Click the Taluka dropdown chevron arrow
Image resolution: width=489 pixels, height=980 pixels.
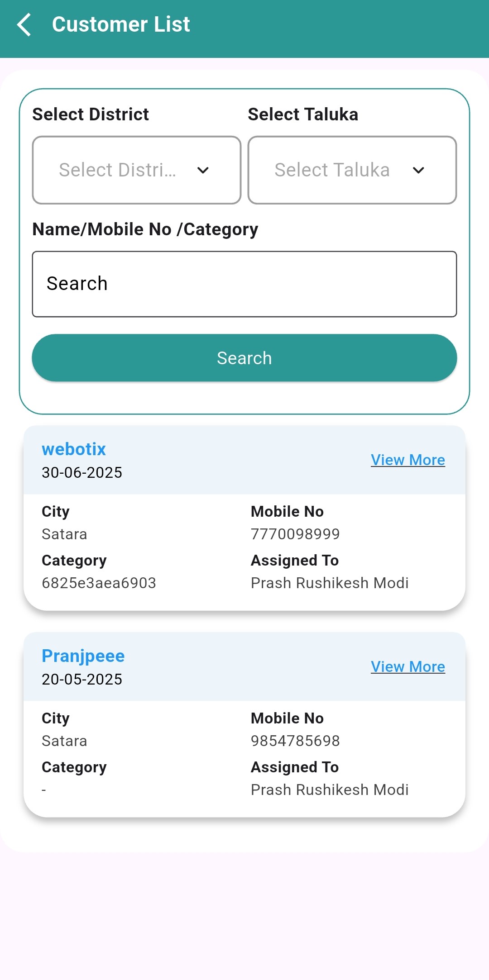tap(418, 171)
